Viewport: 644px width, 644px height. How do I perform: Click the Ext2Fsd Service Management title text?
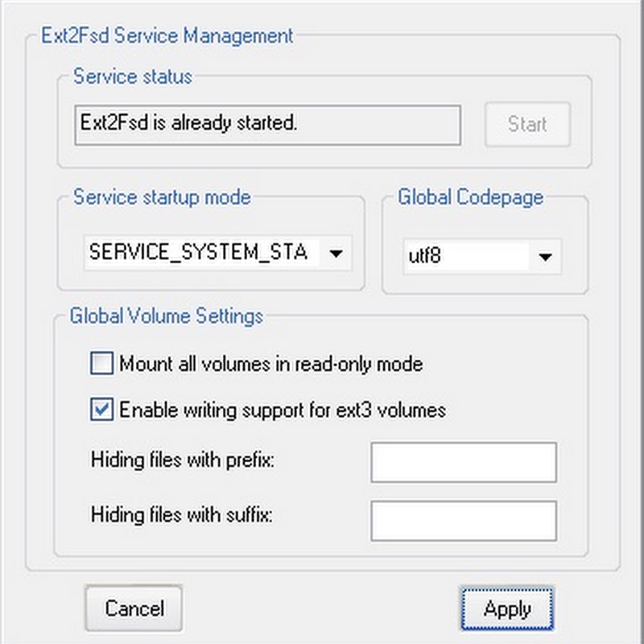coord(167,35)
